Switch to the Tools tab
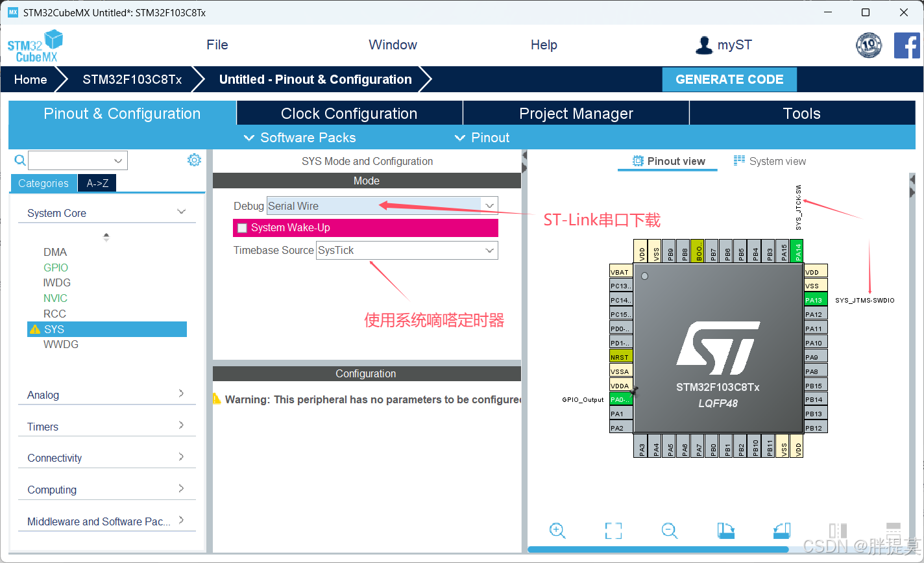 (802, 113)
